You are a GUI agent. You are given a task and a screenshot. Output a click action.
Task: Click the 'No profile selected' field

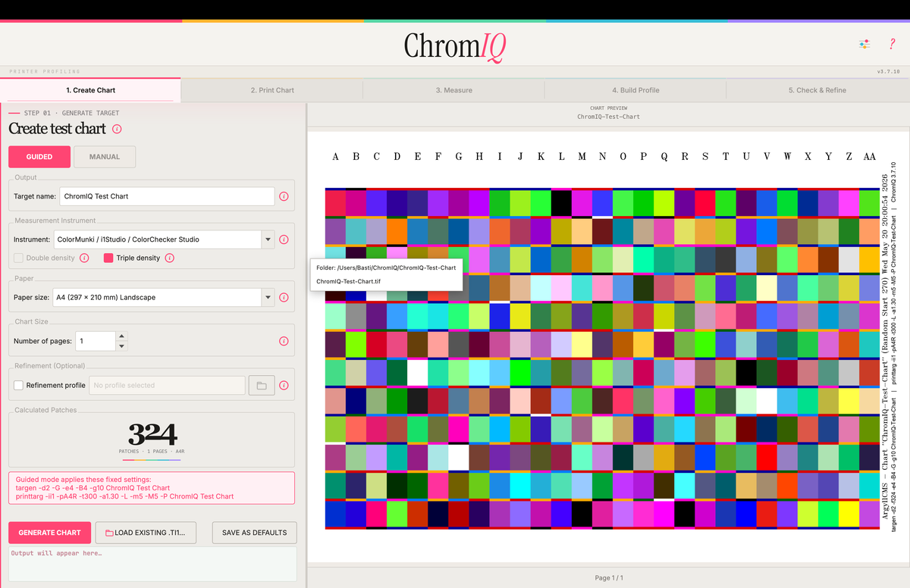[167, 385]
